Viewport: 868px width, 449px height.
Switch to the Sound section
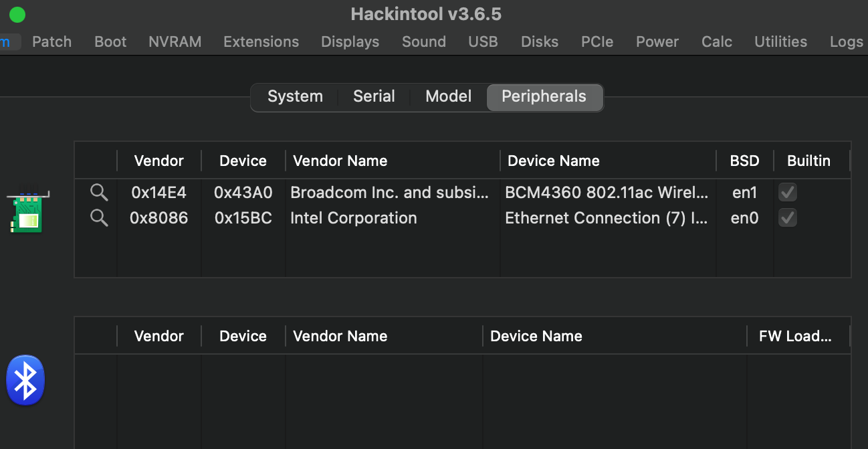point(423,41)
